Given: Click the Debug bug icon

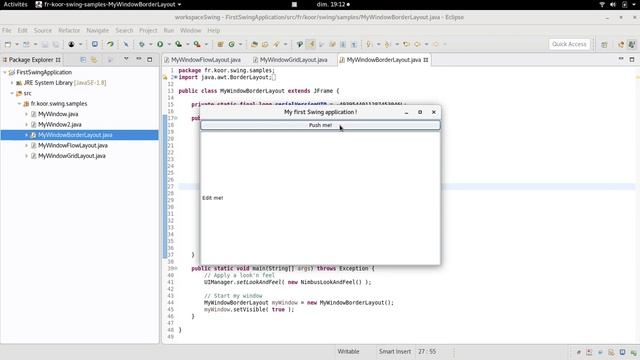Looking at the screenshot, I should point(142,44).
